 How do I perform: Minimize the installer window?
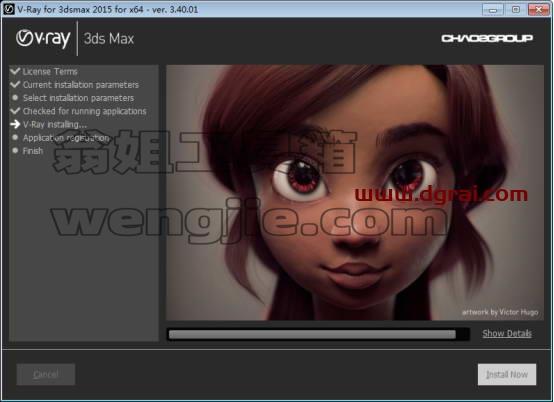coord(493,10)
